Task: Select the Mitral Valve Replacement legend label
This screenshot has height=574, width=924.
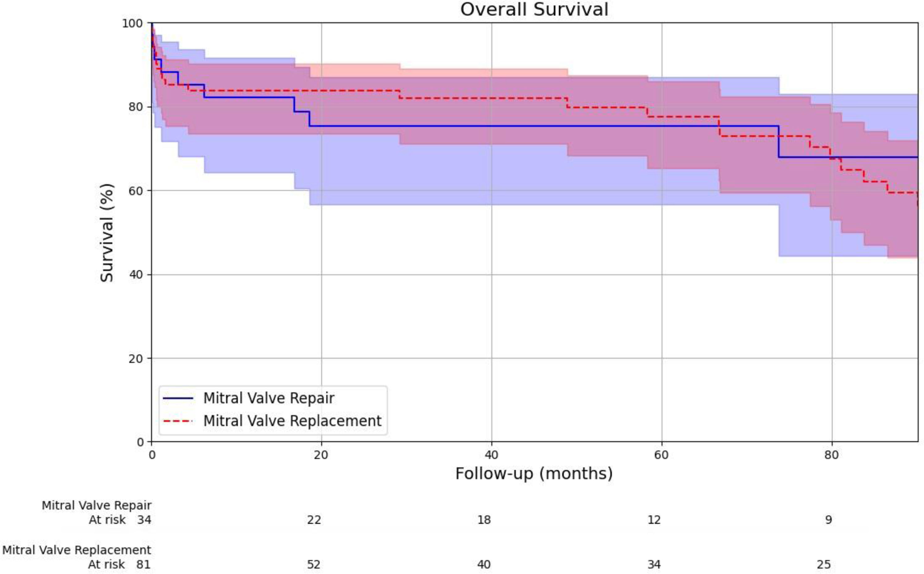Action: pos(292,421)
